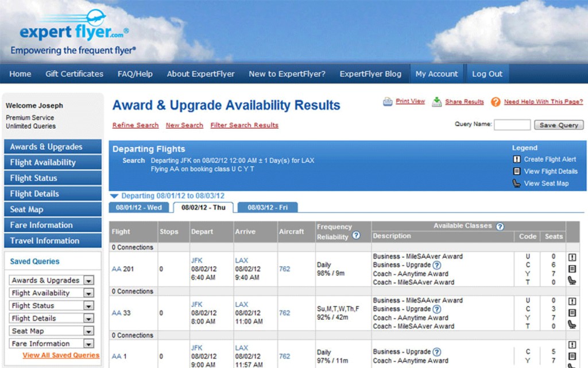Click the Refine Search link
Viewport: 588px width, 368px height.
click(136, 125)
